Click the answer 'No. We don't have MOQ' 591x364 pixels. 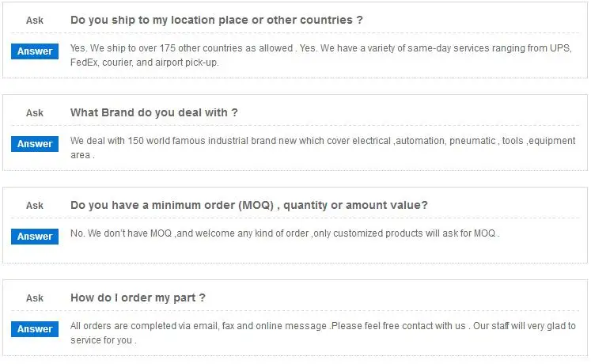pos(121,233)
